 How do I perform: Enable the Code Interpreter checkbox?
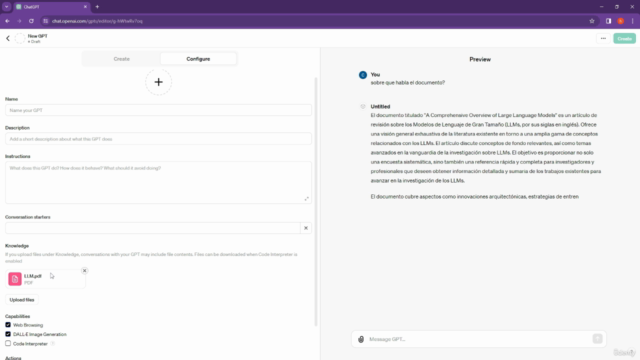8,343
